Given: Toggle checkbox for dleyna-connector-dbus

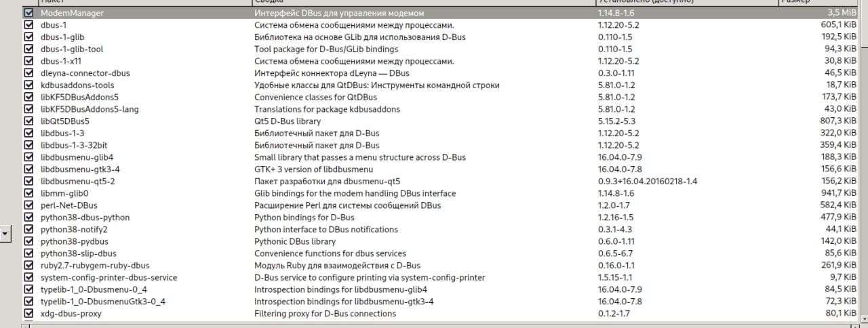Looking at the screenshot, I should 28,73.
